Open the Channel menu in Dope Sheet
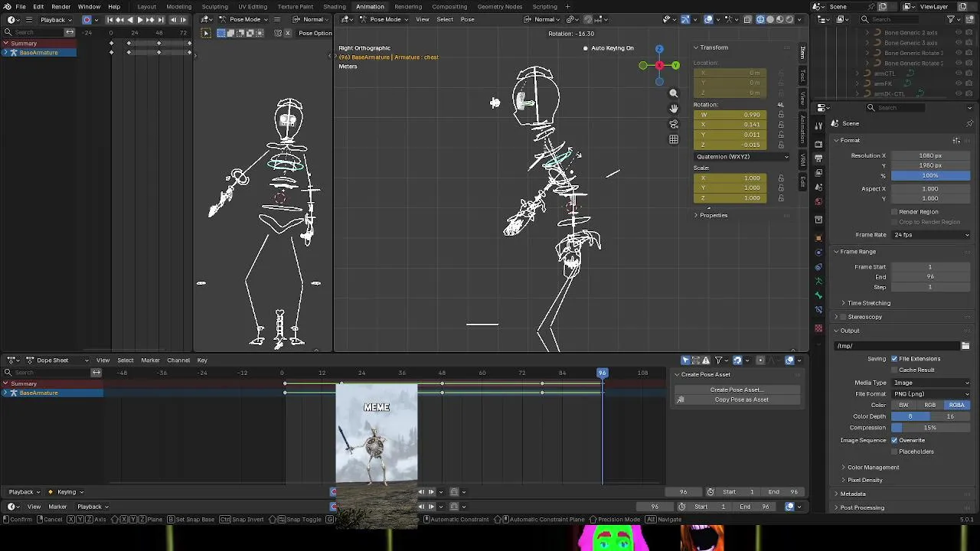Image resolution: width=980 pixels, height=551 pixels. (x=178, y=360)
